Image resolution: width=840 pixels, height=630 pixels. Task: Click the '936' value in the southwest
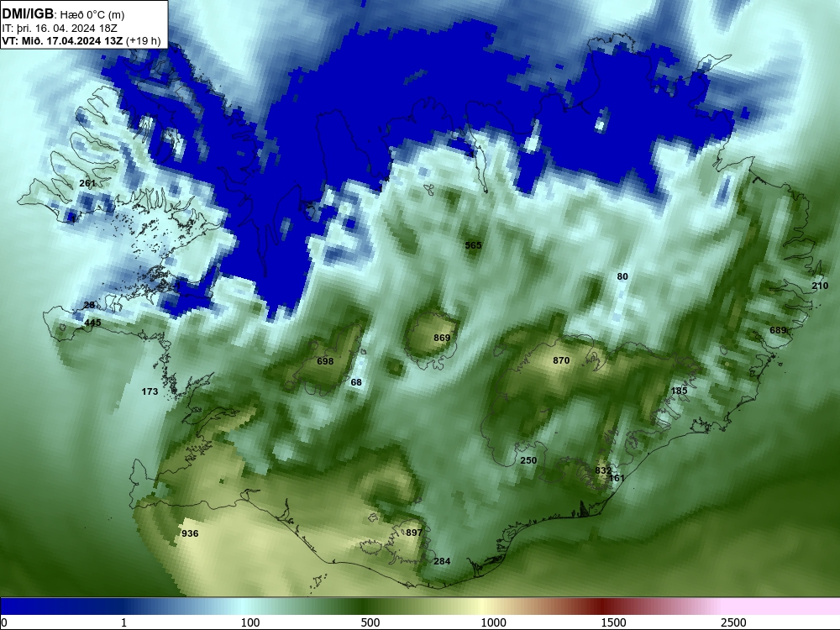[190, 533]
